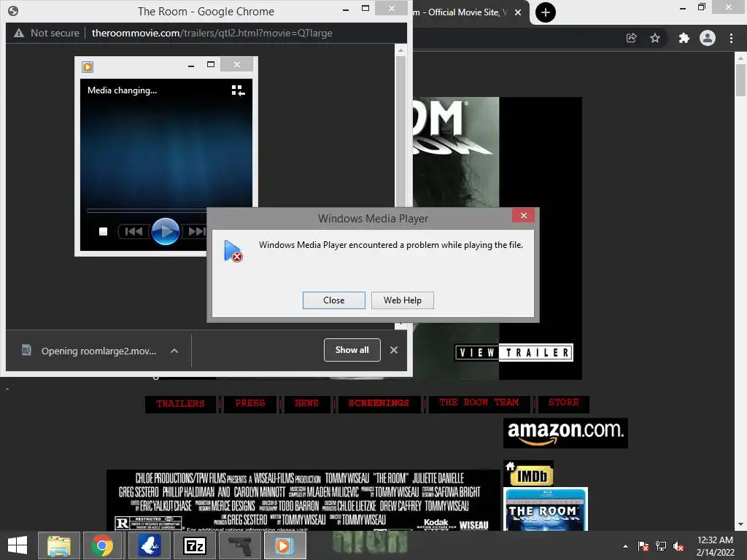This screenshot has height=560, width=747.
Task: Click the muted volume tray icon
Action: click(x=679, y=546)
